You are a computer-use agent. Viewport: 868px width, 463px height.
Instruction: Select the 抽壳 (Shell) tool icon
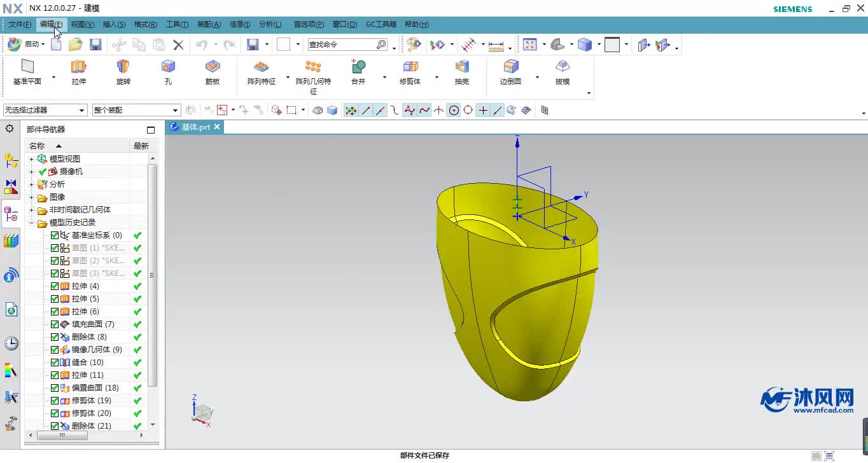(x=461, y=67)
